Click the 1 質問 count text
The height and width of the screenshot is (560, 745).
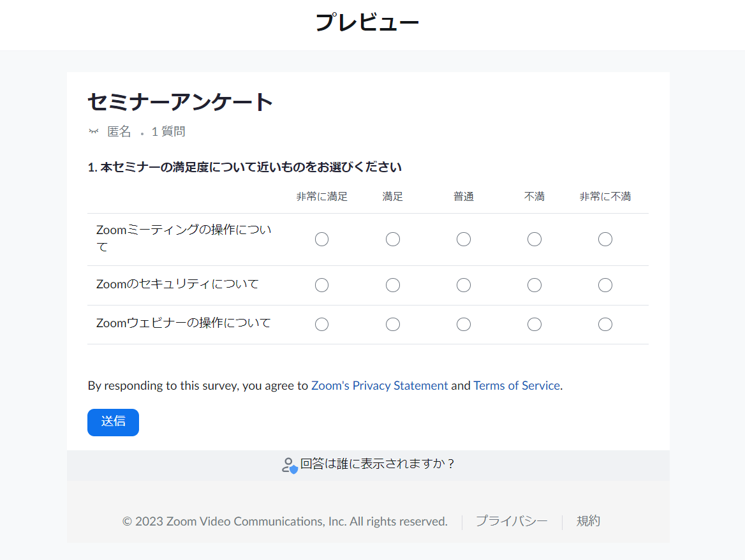(x=168, y=131)
